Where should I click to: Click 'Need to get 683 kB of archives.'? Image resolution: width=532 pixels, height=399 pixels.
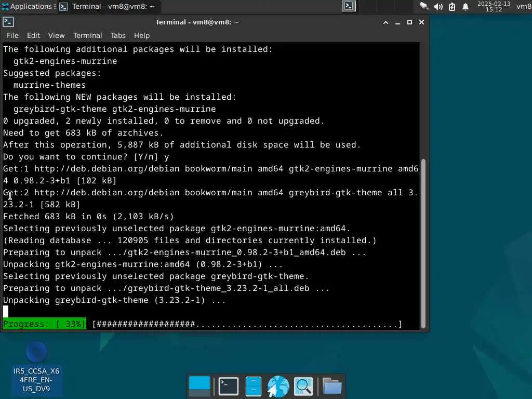tap(83, 132)
